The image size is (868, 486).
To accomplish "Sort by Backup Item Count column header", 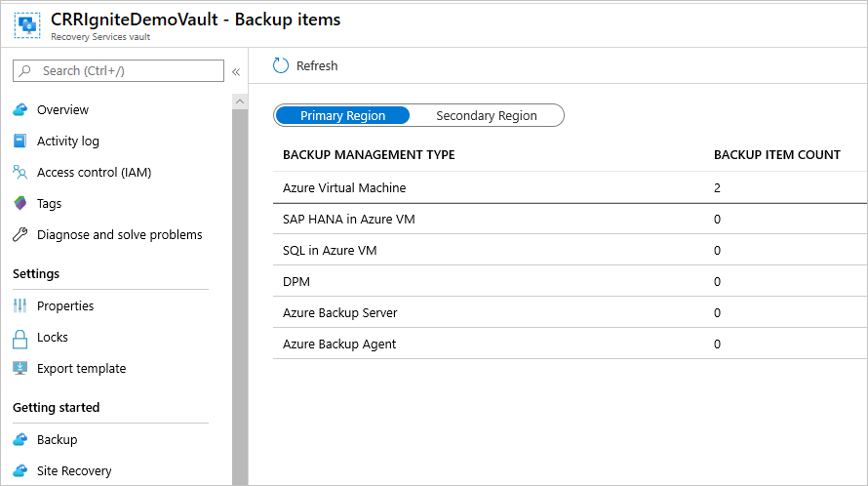I will pos(776,155).
